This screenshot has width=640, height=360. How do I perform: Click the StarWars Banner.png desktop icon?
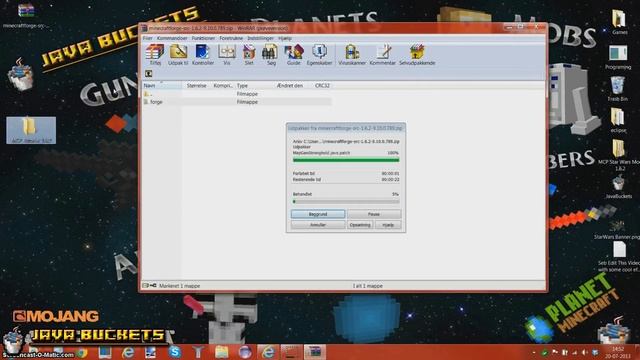click(x=617, y=229)
